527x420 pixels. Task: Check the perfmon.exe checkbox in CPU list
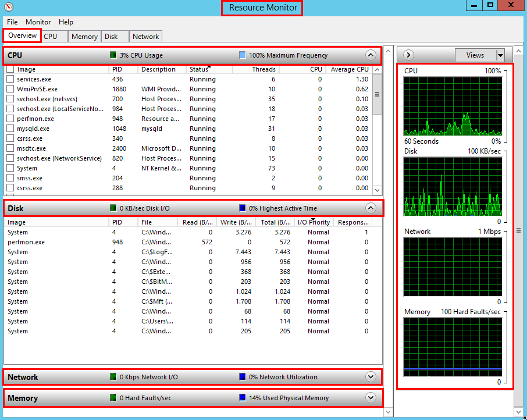10,119
